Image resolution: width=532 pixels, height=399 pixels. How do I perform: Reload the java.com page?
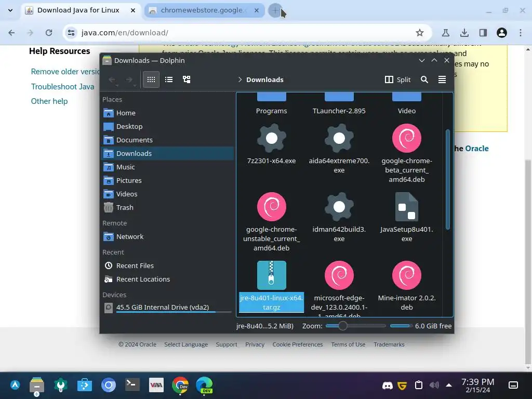pos(49,33)
